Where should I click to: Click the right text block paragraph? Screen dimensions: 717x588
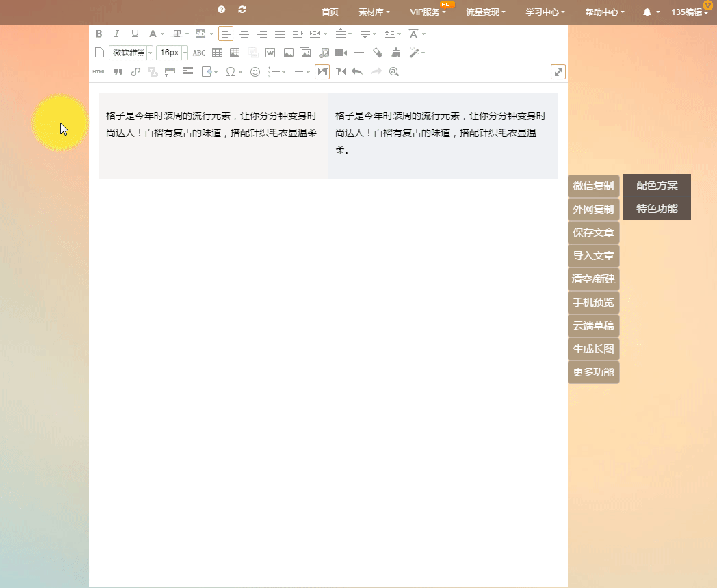click(x=441, y=133)
